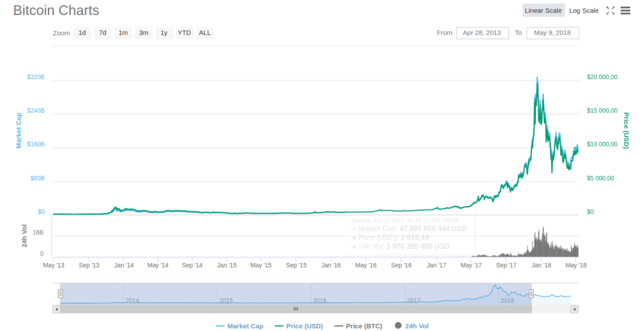Toggle Price (BTC) series in legend
This screenshot has width=644, height=331.
357,326
